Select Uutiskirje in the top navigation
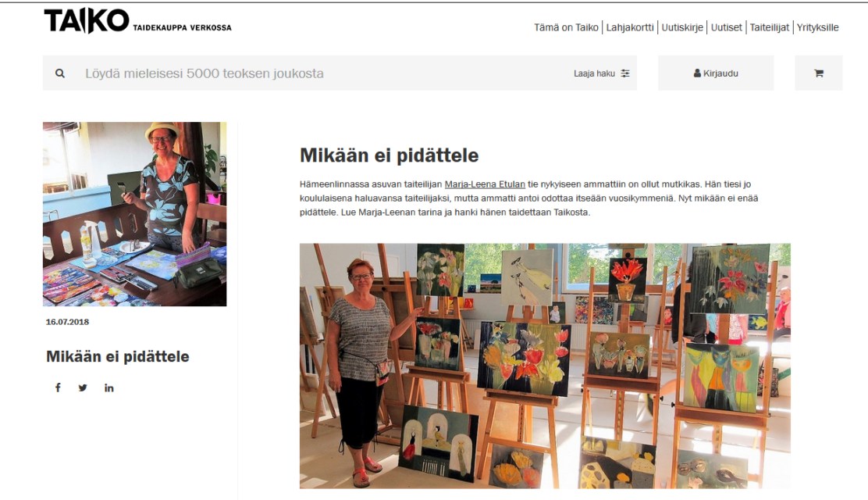 click(x=682, y=27)
